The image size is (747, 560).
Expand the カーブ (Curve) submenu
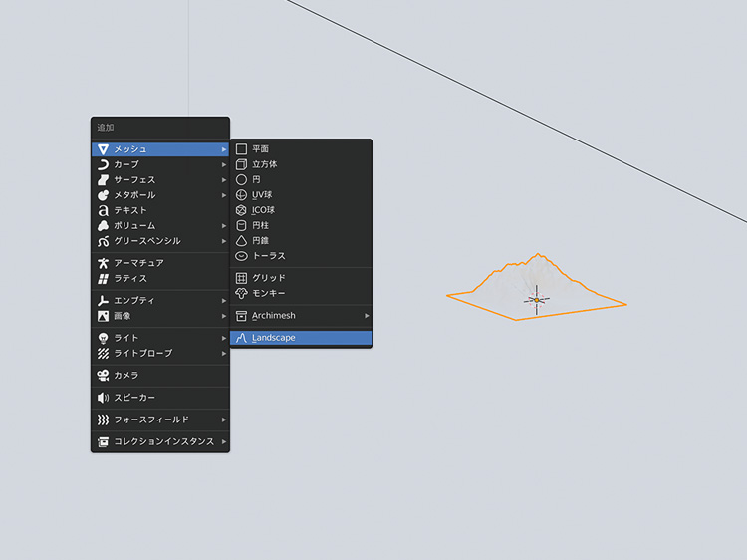click(159, 164)
